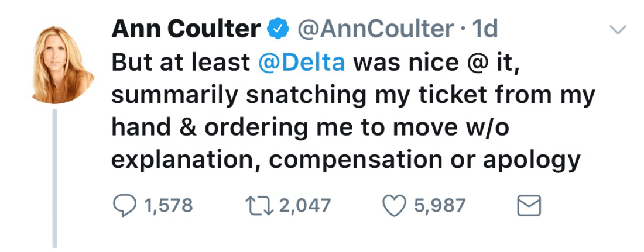This screenshot has width=644, height=252.
Task: View the 1,578 replies count
Action: click(168, 205)
